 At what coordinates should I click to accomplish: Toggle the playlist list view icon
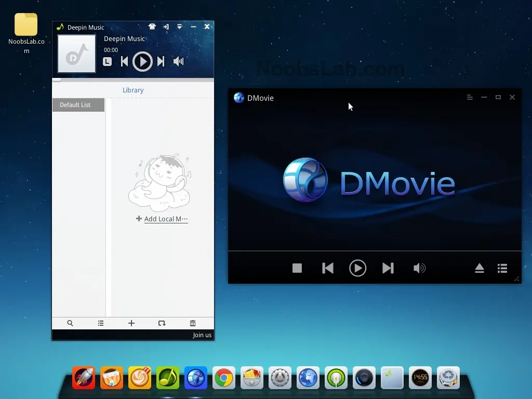pyautogui.click(x=101, y=323)
